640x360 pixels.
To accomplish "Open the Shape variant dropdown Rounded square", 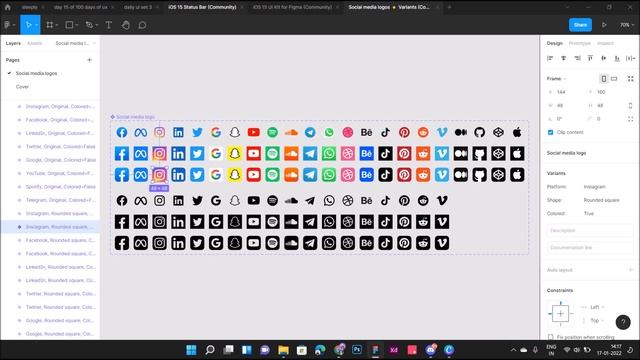I will [601, 200].
